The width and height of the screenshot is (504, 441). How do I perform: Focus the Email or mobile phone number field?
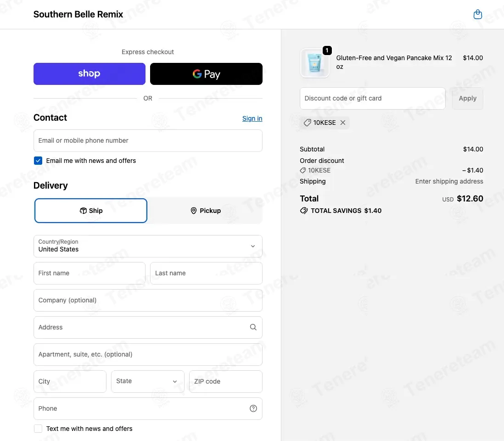tap(148, 141)
